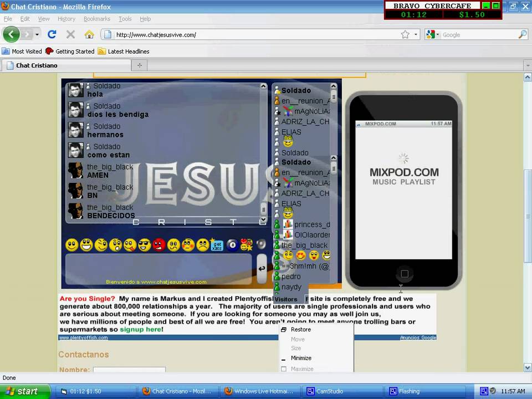This screenshot has width=532, height=399.
Task: Open the list all tabs dropdown
Action: click(528, 65)
